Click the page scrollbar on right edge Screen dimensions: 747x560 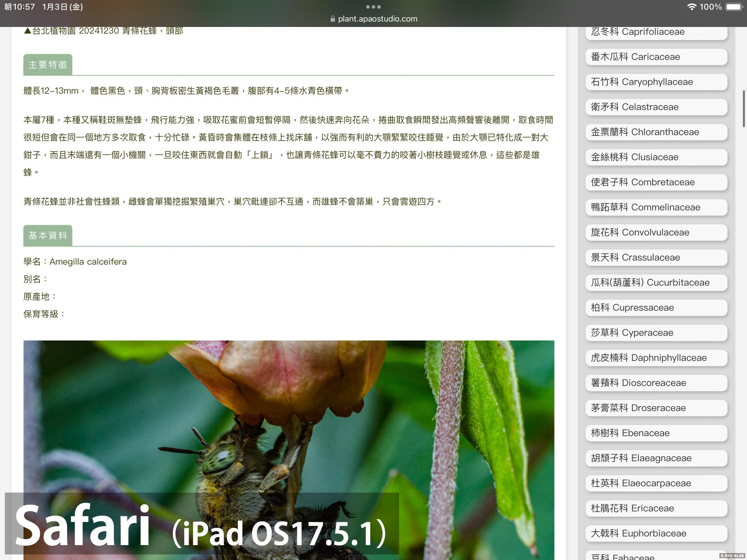pos(744,109)
